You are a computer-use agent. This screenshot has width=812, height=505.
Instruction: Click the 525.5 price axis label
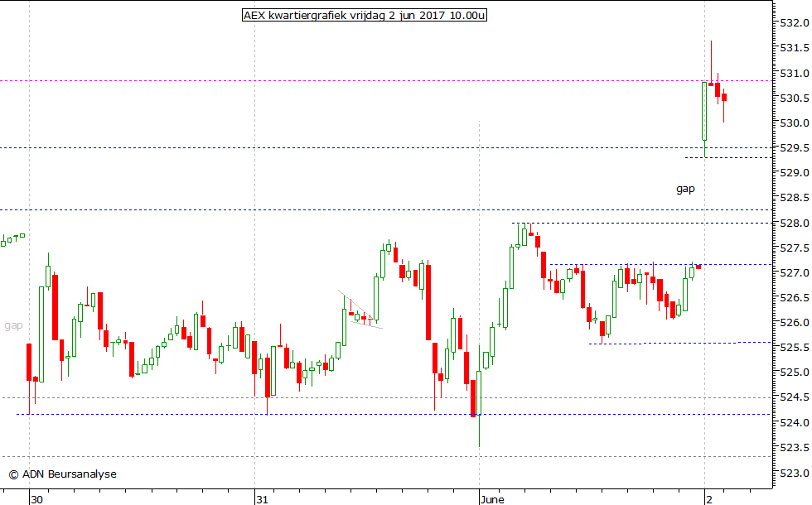pyautogui.click(x=795, y=347)
